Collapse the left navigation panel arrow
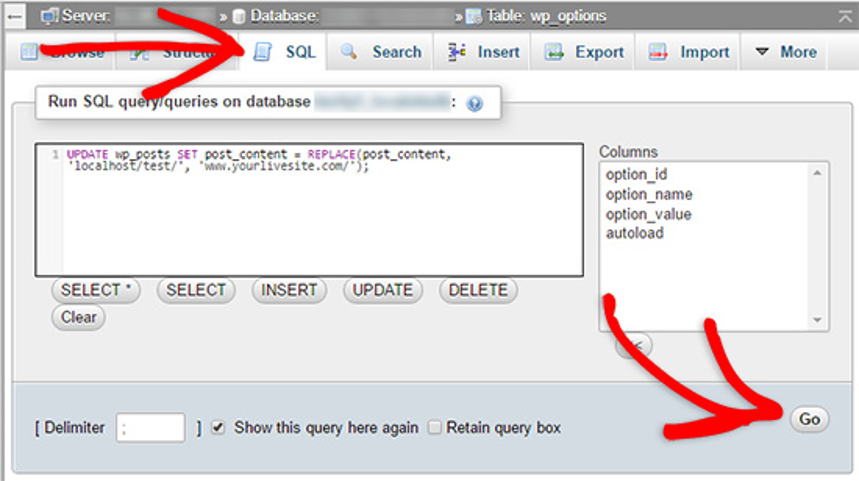The image size is (859, 481). [15, 16]
